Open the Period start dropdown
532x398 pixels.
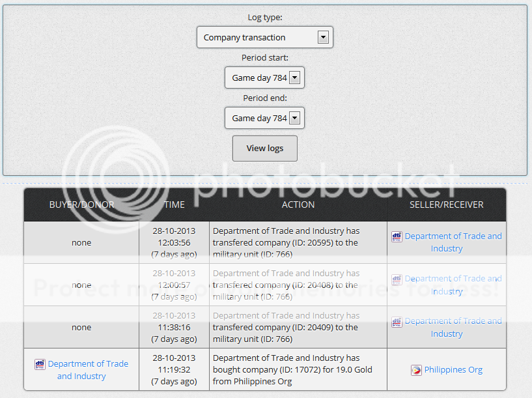(264, 78)
